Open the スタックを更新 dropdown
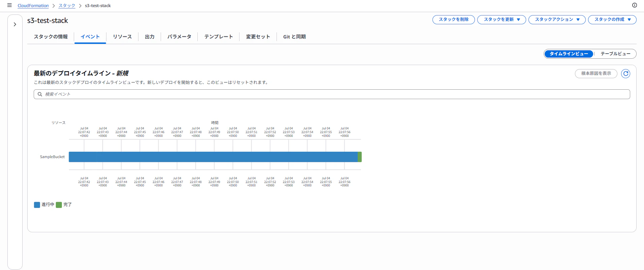The height and width of the screenshot is (270, 644). click(x=502, y=20)
